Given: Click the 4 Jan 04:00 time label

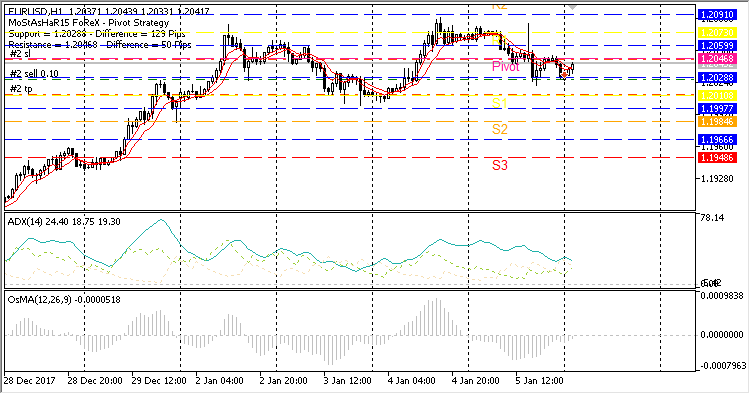Looking at the screenshot, I should [412, 381].
